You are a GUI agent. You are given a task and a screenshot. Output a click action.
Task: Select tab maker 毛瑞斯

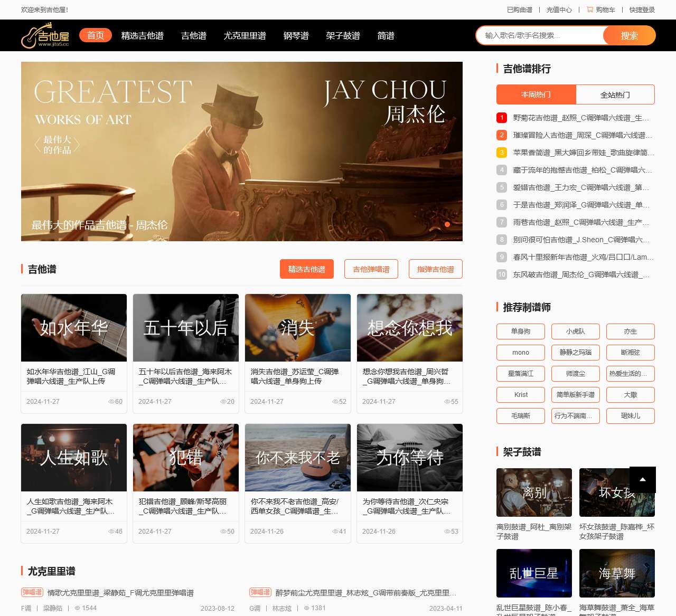[x=521, y=416]
